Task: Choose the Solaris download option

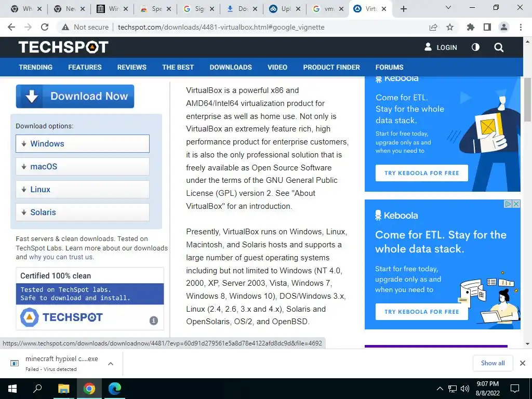Action: [83, 212]
